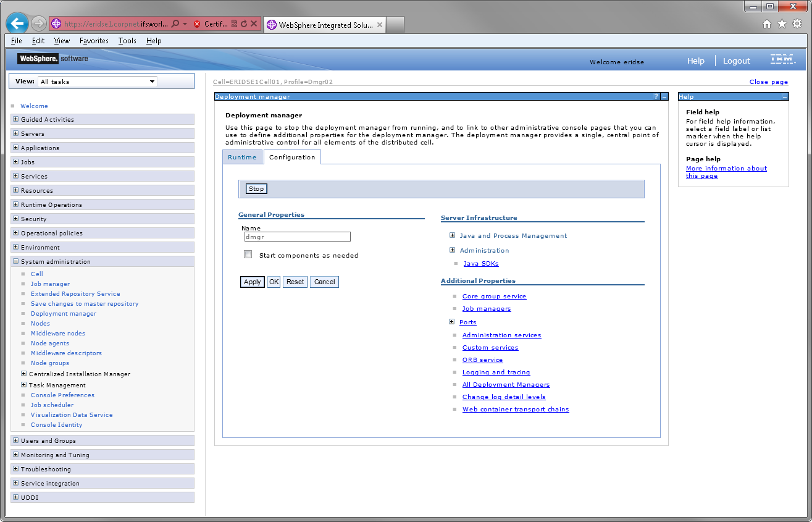Expand the Administration server infrastructure item
The height and width of the screenshot is (522, 812).
452,250
